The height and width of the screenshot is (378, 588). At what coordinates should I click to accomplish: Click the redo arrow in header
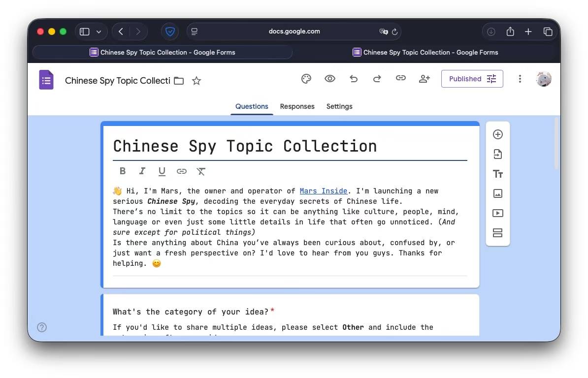[x=377, y=79]
